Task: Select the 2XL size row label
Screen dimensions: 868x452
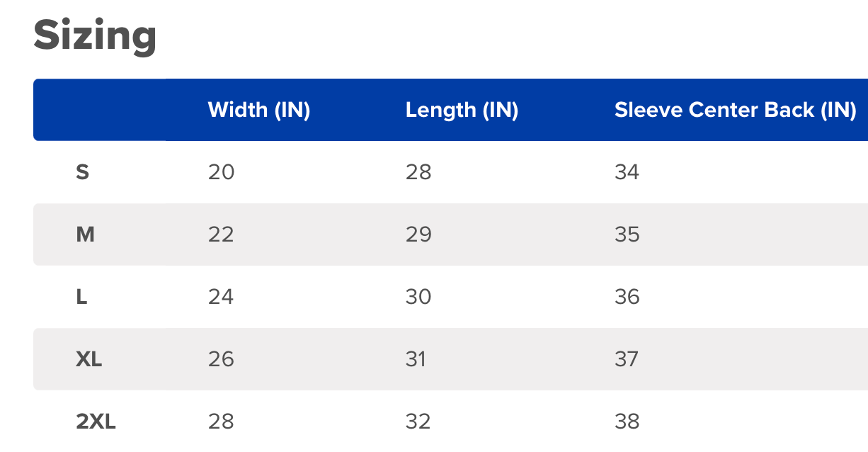Action: point(96,422)
